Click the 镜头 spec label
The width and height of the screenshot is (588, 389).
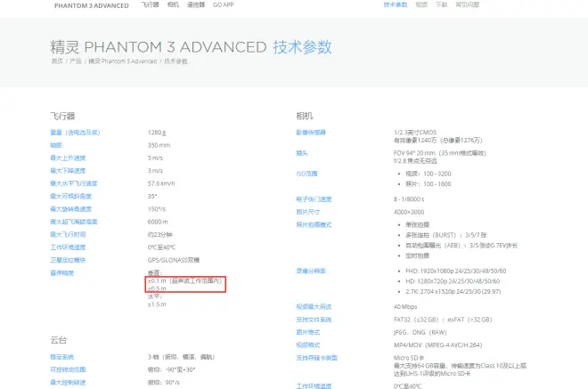(302, 153)
